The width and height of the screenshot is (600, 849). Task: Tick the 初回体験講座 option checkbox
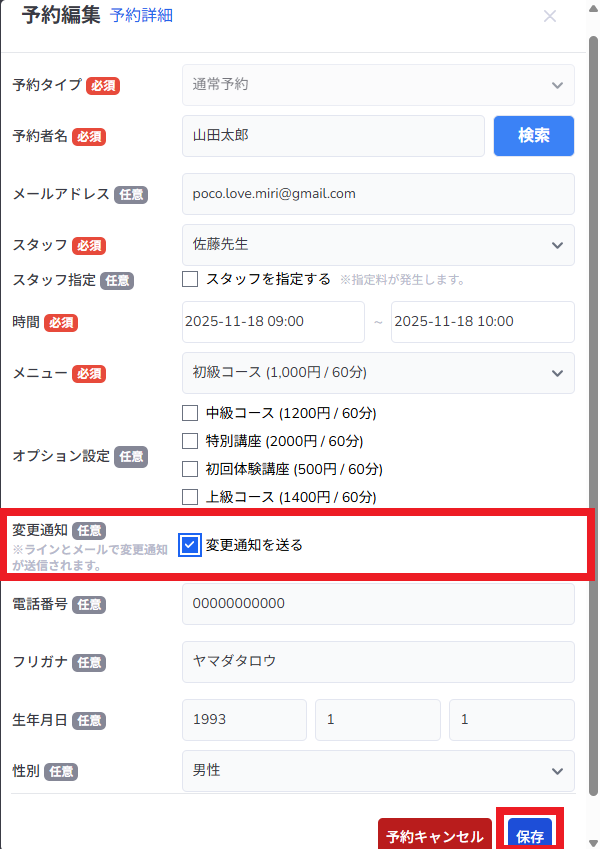coord(190,469)
